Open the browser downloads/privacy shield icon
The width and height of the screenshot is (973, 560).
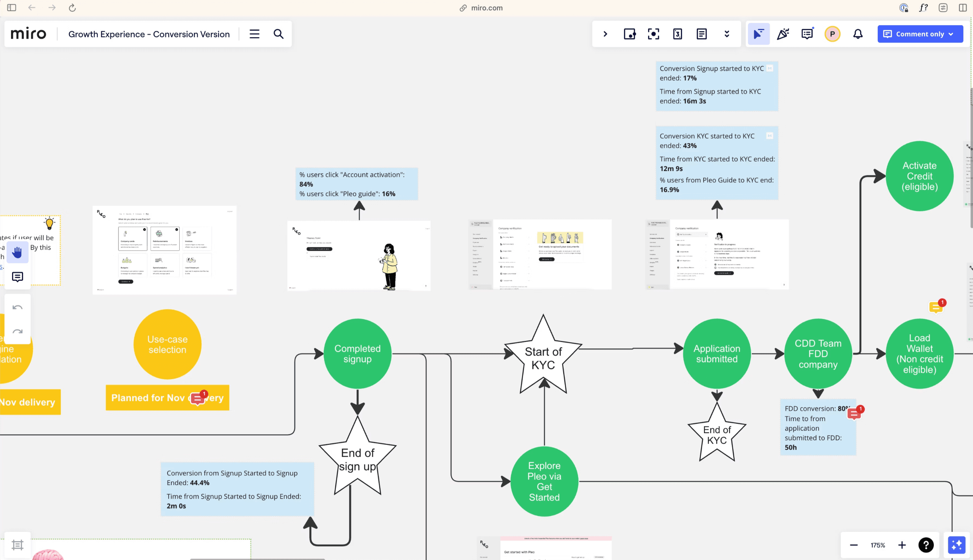point(903,8)
